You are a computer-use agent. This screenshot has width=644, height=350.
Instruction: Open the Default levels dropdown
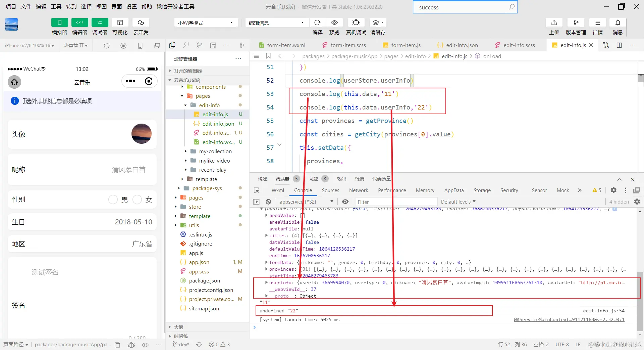(458, 202)
